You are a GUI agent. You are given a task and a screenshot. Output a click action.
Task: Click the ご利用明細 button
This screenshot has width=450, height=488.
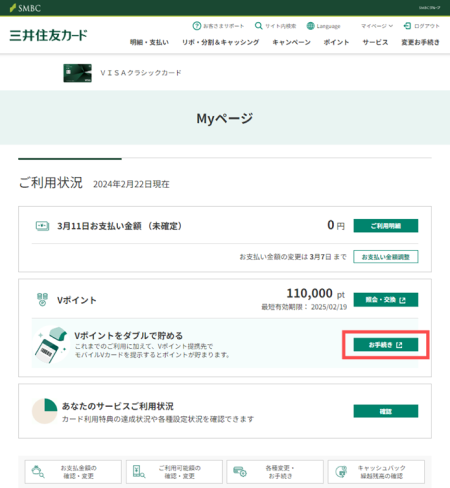pos(386,226)
